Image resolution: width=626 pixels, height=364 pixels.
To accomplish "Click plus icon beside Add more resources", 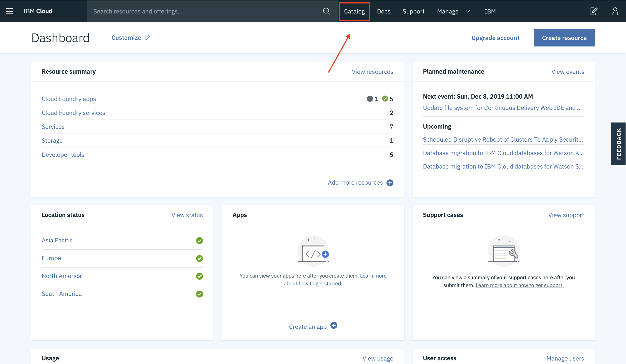I will pos(390,183).
